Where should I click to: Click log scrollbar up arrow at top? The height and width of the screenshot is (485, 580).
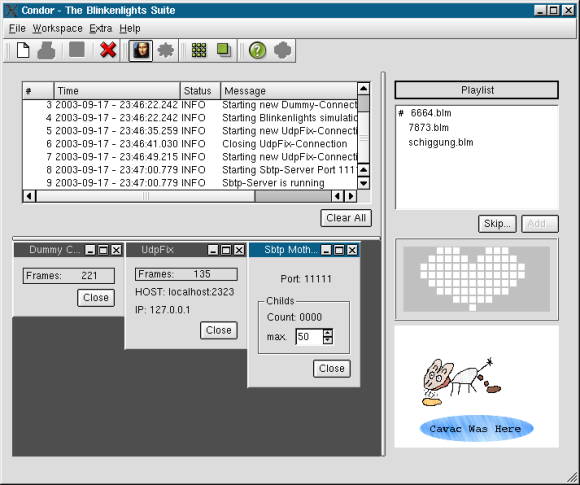point(364,88)
